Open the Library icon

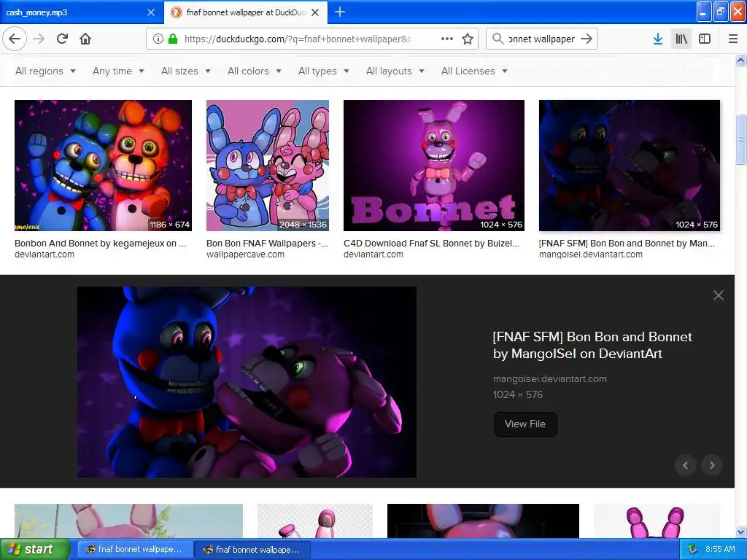click(x=681, y=39)
